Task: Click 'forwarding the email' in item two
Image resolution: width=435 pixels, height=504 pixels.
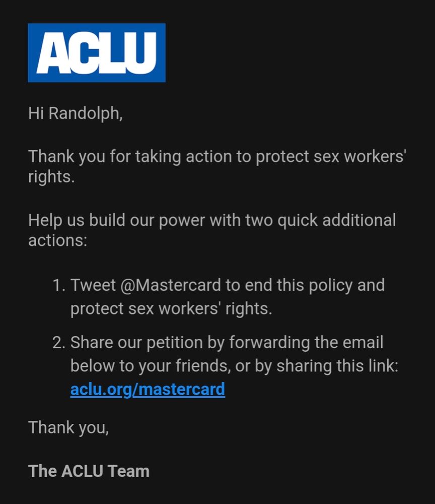Action: click(306, 342)
